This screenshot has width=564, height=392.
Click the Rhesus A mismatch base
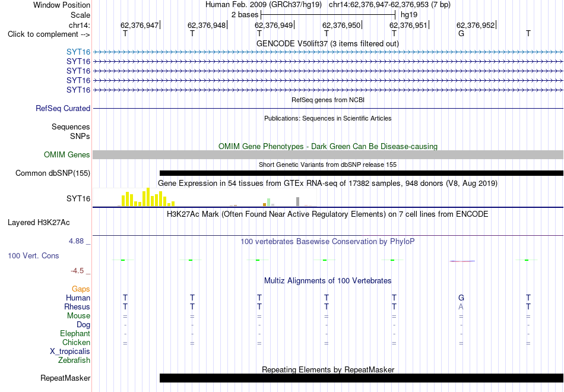[x=461, y=307]
